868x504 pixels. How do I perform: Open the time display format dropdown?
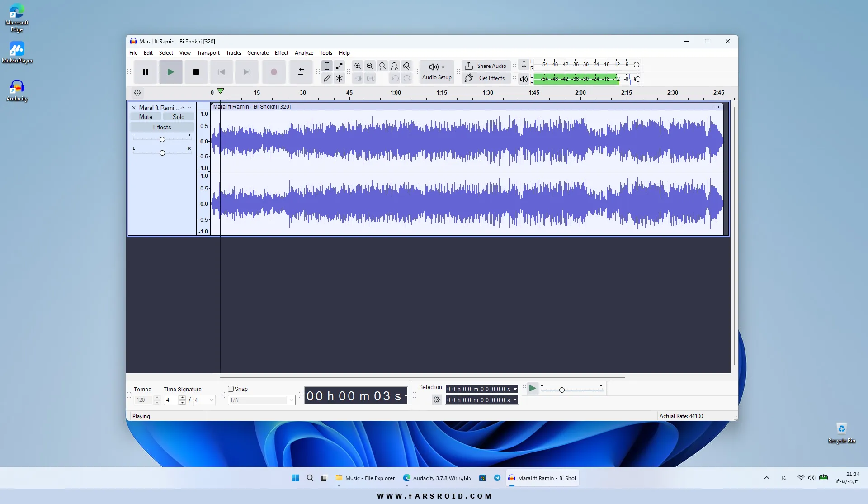point(405,396)
